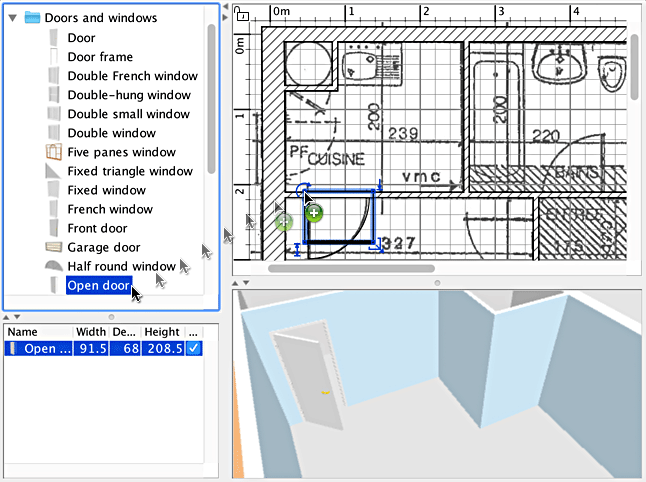Toggle visibility checkbox for Open door row
646x482 pixels.
[x=194, y=348]
